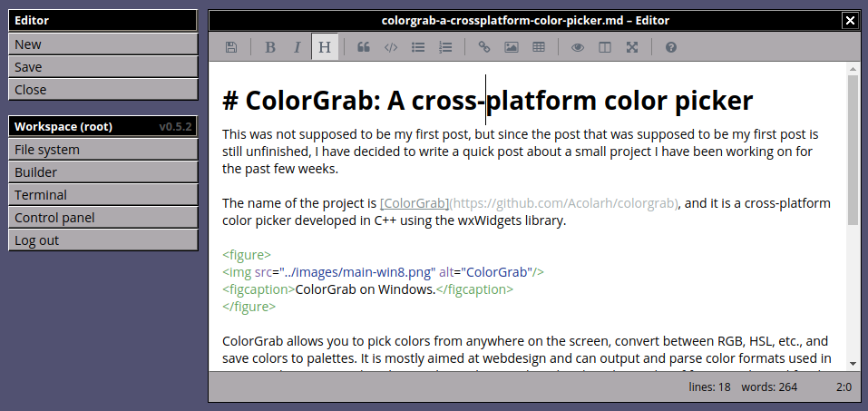This screenshot has height=411, width=868.
Task: Click the github.com/Acolarh/colorgrab URL
Action: 563,203
